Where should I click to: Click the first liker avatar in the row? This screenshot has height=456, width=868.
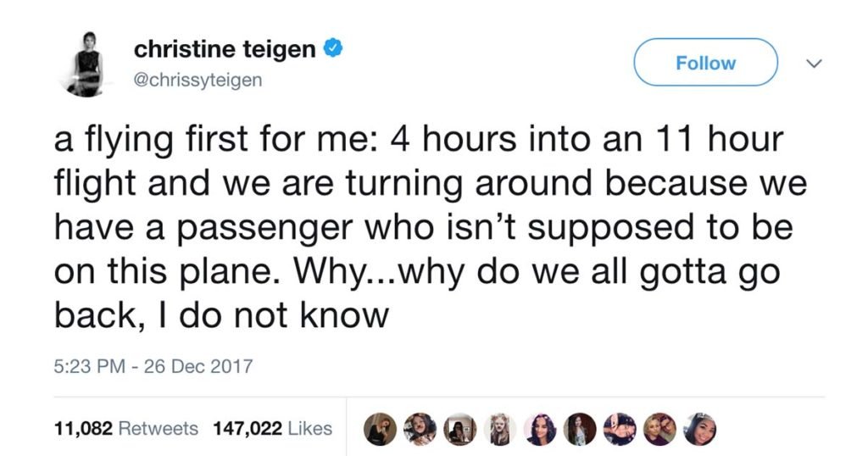378,429
